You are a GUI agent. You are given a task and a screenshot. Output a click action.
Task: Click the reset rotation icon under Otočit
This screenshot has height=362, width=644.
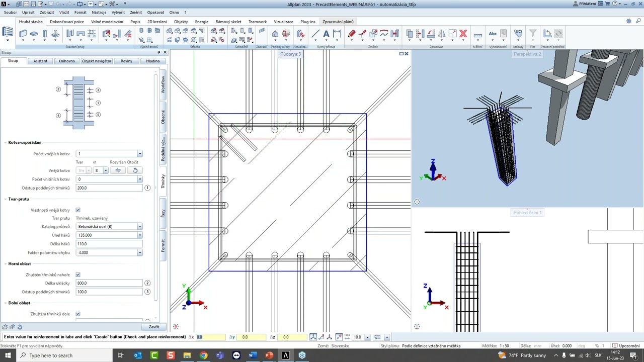(135, 170)
